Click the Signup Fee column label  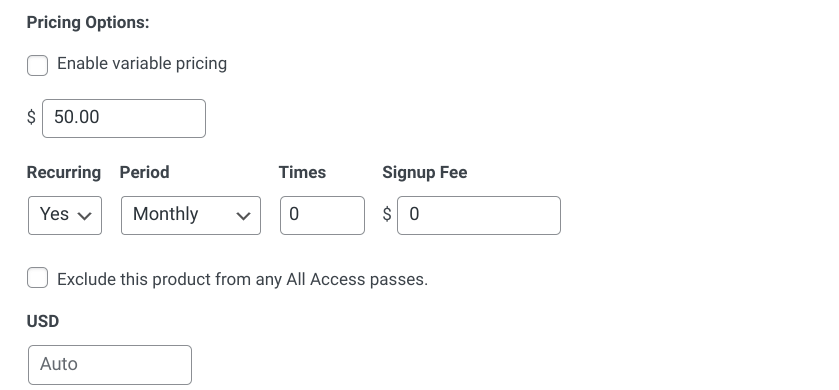[x=425, y=172]
